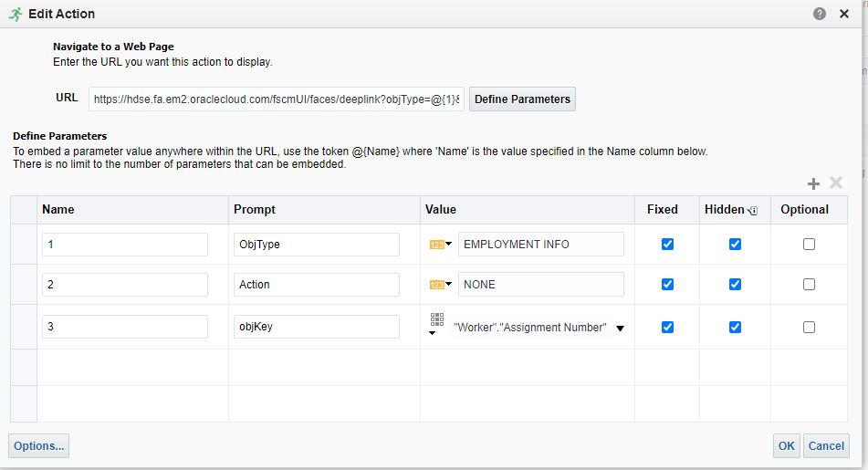Click the Prompt column header

click(x=324, y=209)
